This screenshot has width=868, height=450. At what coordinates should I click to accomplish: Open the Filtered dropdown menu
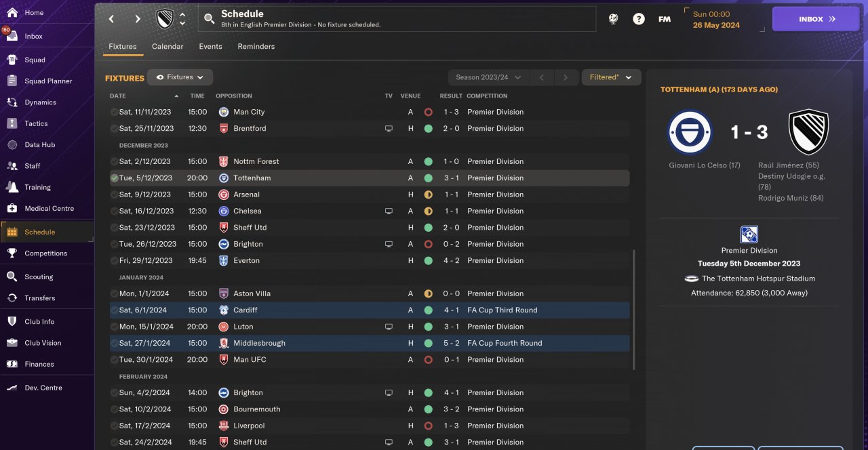click(x=611, y=77)
